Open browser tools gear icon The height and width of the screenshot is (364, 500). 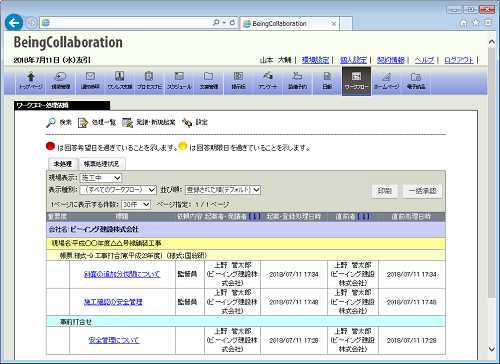488,23
